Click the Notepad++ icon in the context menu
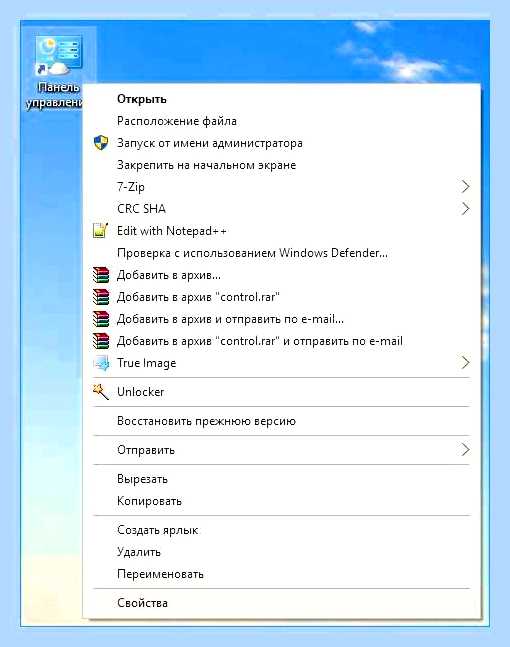This screenshot has width=510, height=647. pyautogui.click(x=101, y=231)
